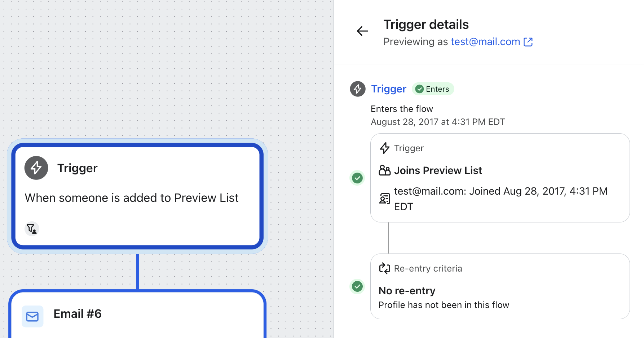The image size is (644, 338).
Task: Click the profile filter icon on Trigger card
Action: (x=32, y=229)
